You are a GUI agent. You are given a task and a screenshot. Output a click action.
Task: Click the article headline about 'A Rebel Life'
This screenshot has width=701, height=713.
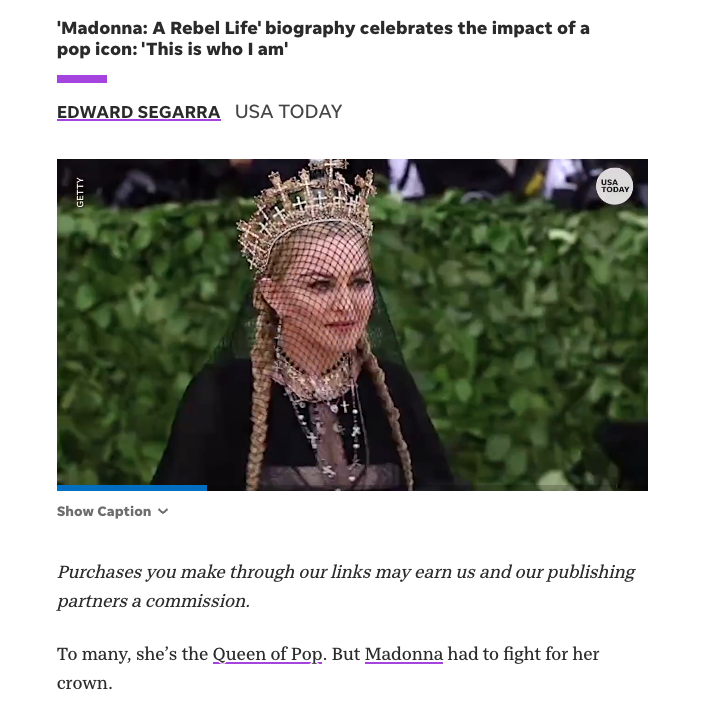click(x=323, y=39)
